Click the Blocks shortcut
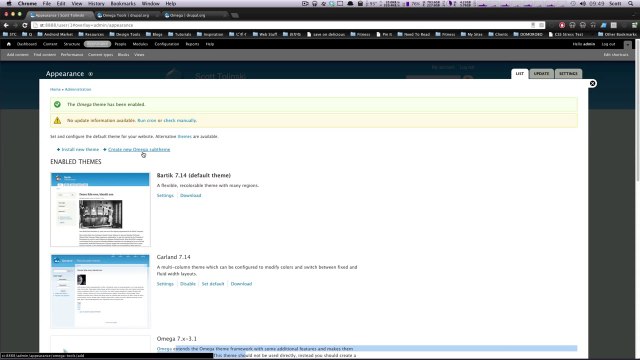The image size is (640, 360). (x=123, y=55)
